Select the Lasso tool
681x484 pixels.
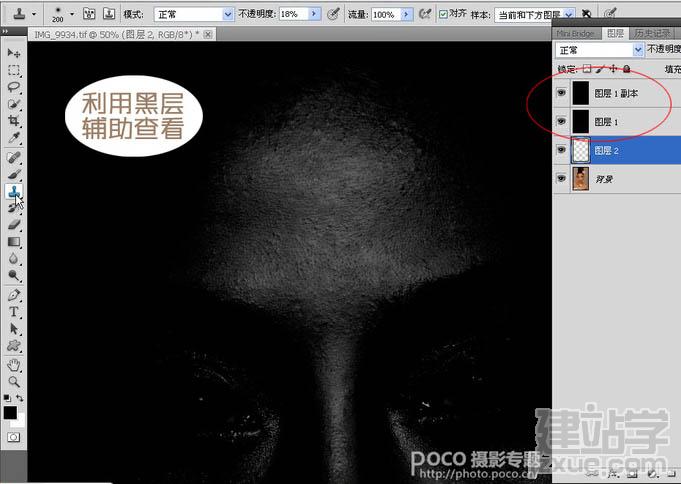pos(13,87)
